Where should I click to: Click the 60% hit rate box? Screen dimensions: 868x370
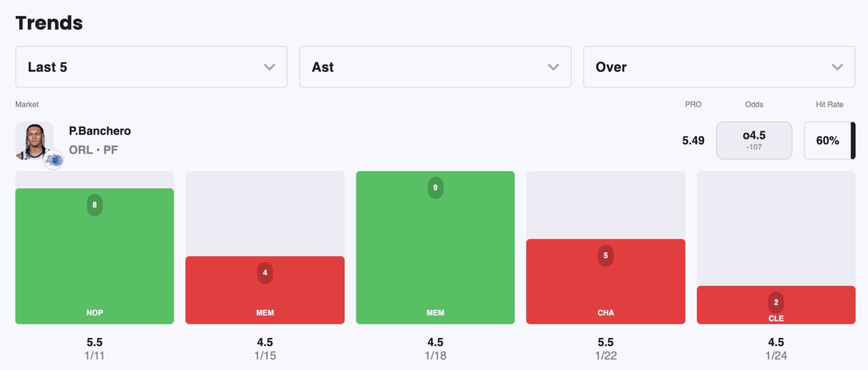pos(827,141)
